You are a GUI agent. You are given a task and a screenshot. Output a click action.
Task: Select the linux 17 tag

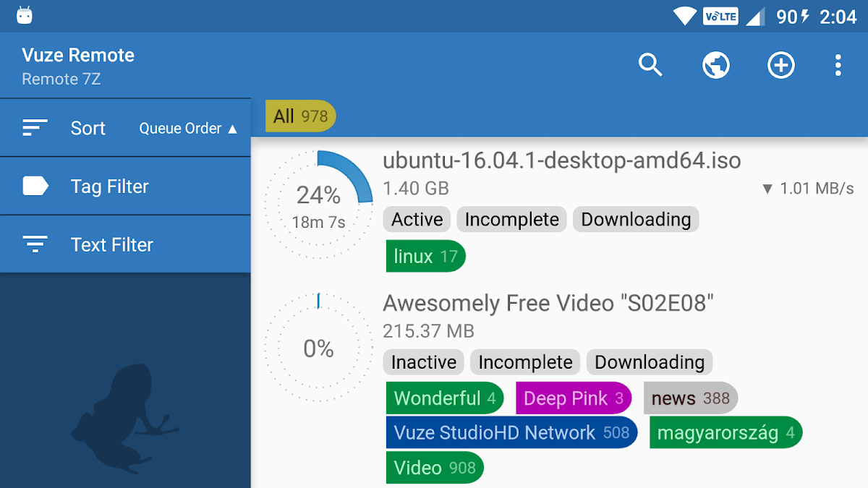(425, 257)
